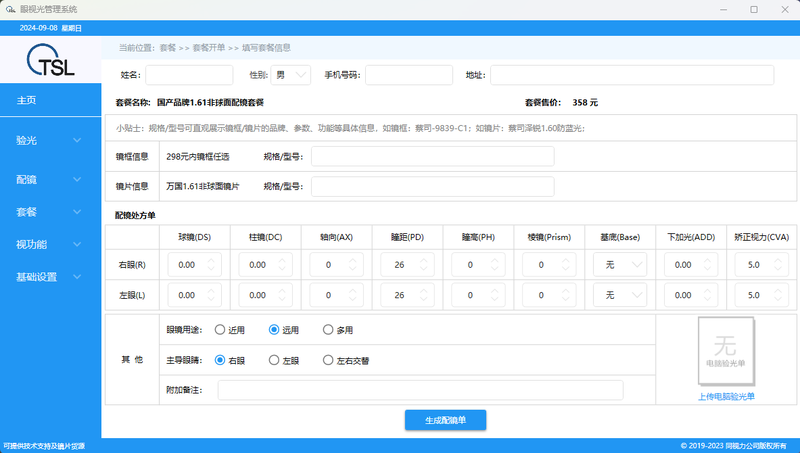800x453 pixels.
Task: Increase right eye 瞳高(PH) value
Action: click(x=494, y=261)
